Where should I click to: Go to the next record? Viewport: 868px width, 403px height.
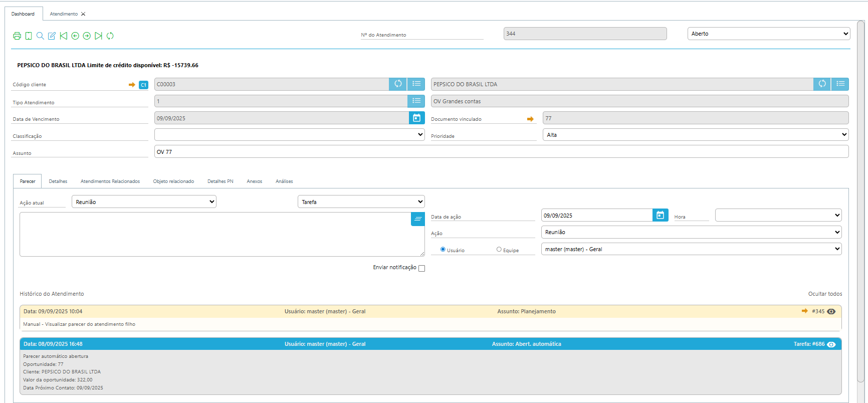tap(87, 36)
